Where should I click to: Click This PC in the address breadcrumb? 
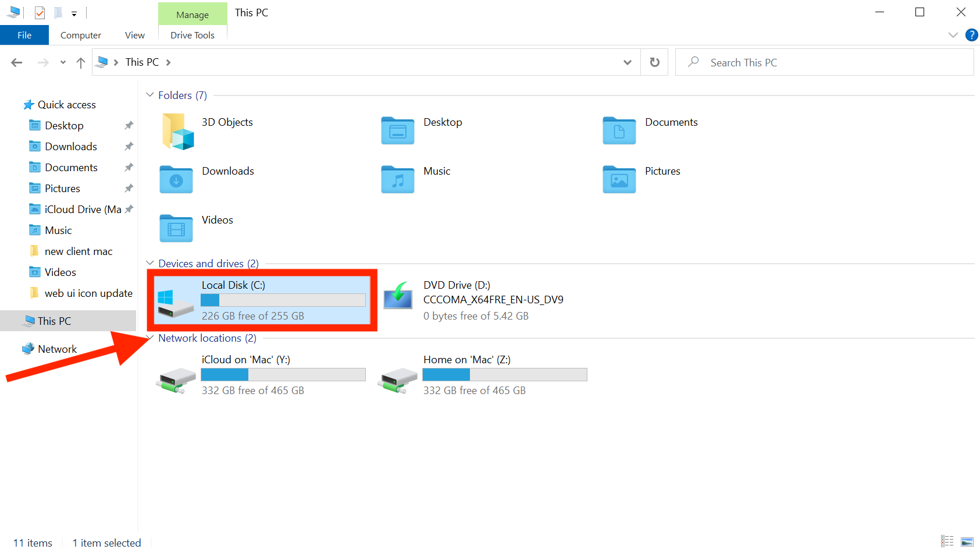(142, 62)
